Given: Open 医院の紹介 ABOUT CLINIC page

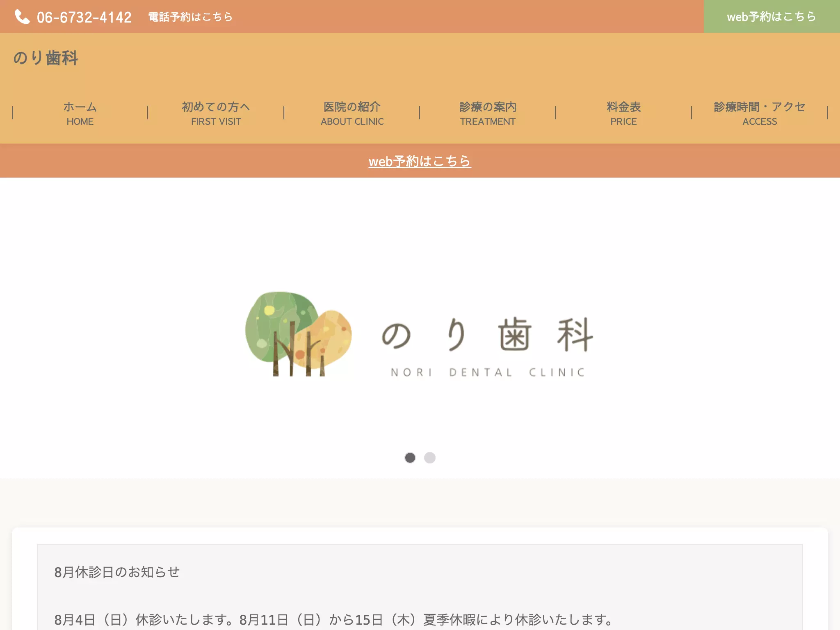Looking at the screenshot, I should (x=352, y=113).
